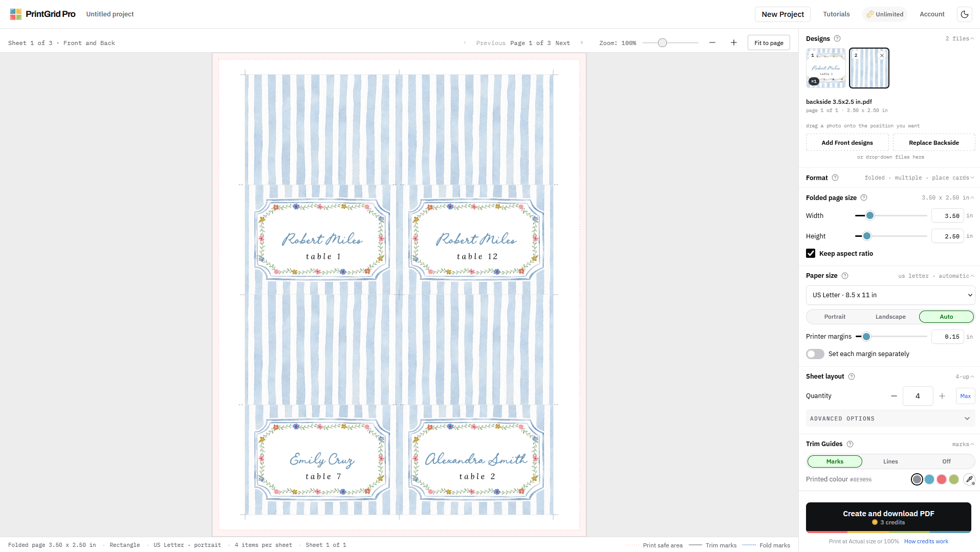980x552 pixels.
Task: Toggle dark mode moon icon
Action: (x=965, y=14)
